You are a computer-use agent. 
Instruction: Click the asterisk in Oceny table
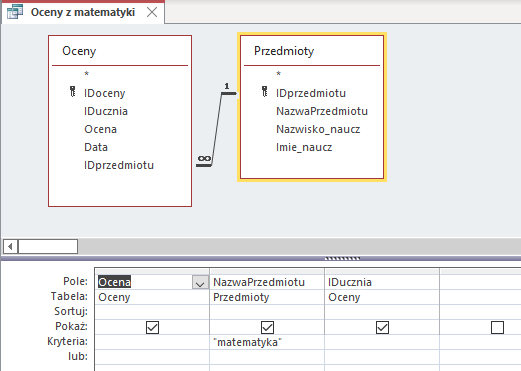(x=87, y=74)
